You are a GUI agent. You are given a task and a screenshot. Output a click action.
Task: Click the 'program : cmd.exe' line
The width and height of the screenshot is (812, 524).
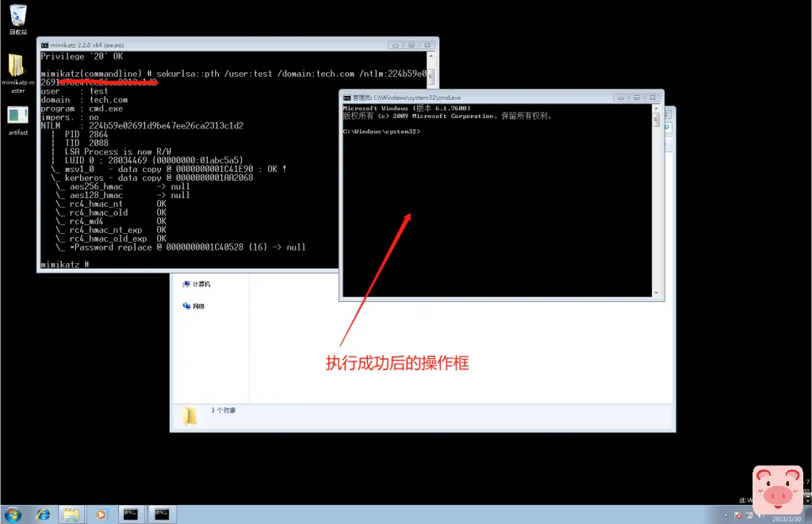tap(82, 109)
